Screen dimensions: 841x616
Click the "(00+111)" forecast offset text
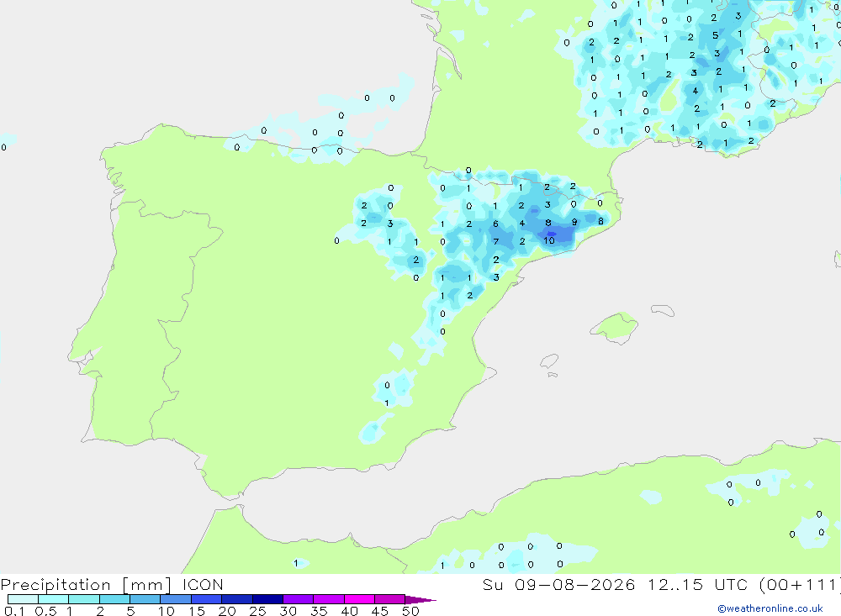[x=800, y=584]
